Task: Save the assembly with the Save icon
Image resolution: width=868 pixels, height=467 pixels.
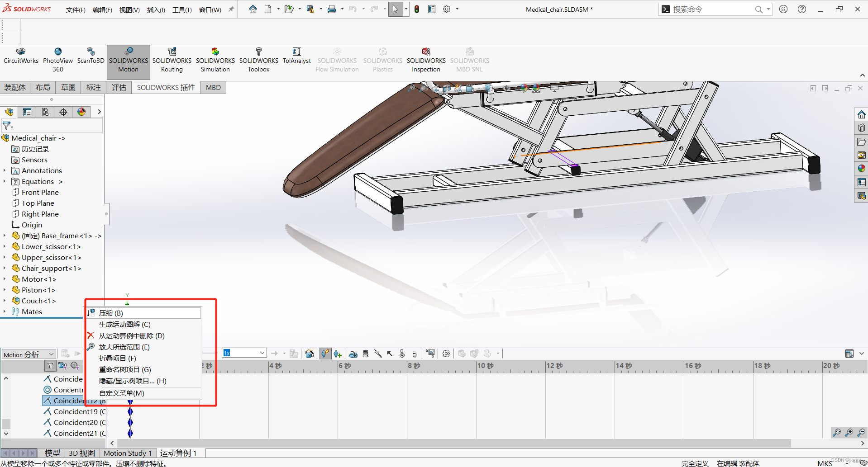Action: (x=310, y=9)
